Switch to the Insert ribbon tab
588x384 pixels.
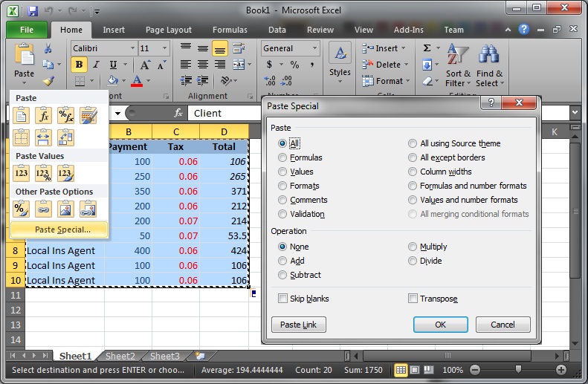coord(114,30)
